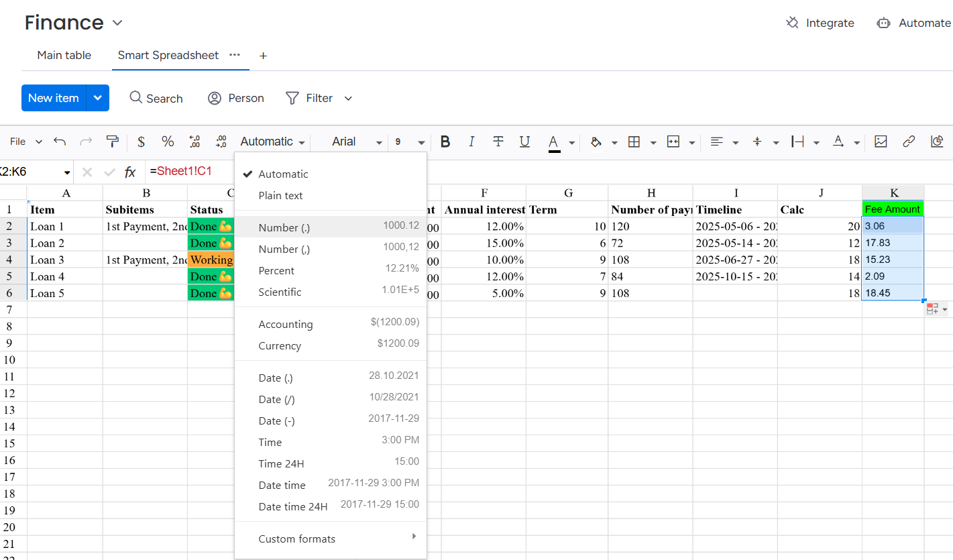Toggle the Bold formatting button
This screenshot has height=560, width=953.
click(445, 142)
